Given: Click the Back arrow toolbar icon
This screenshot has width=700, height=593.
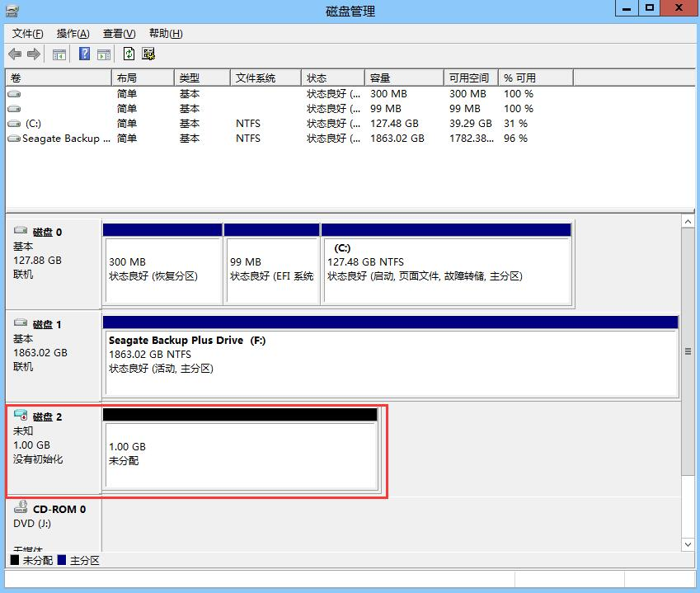Looking at the screenshot, I should click(x=15, y=54).
